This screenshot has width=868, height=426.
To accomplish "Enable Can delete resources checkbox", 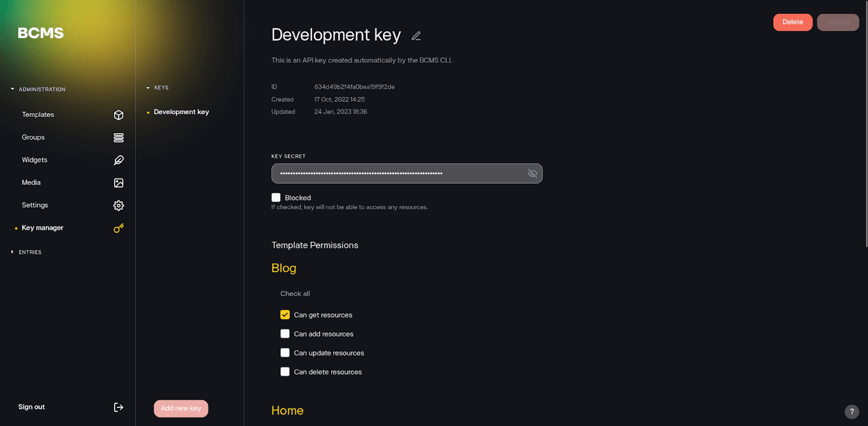I will click(x=285, y=372).
